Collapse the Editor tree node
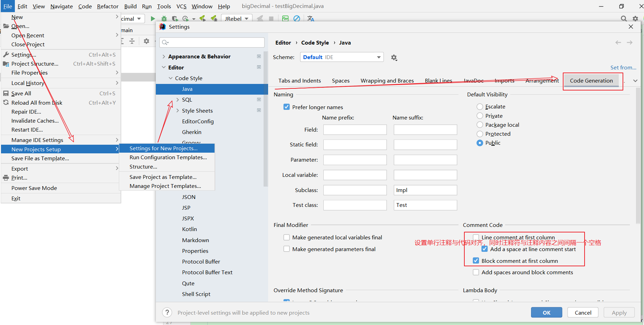The image size is (644, 325). (164, 67)
